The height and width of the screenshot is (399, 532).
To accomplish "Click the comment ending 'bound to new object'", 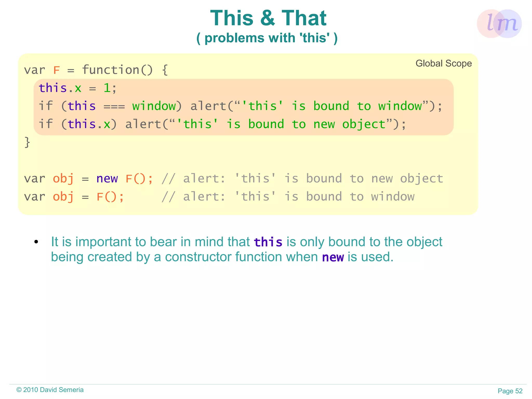I will pos(302,179).
